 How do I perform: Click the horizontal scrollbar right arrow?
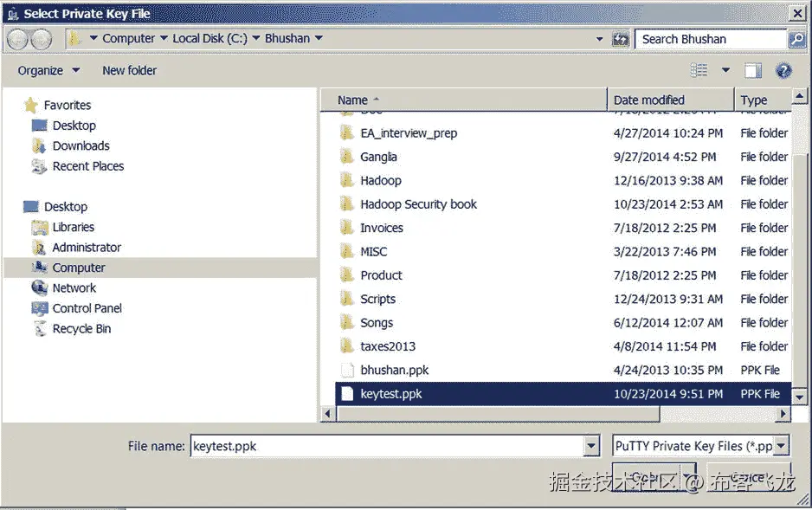click(783, 414)
